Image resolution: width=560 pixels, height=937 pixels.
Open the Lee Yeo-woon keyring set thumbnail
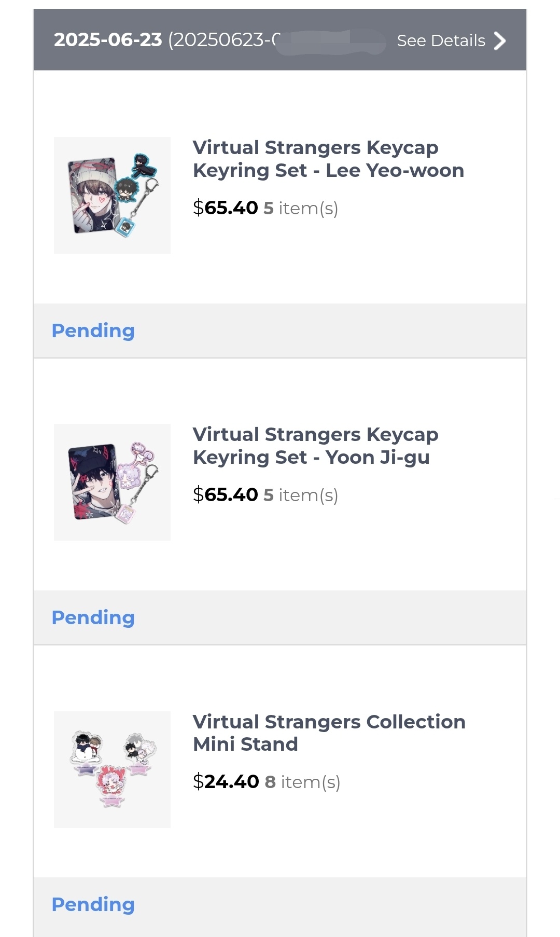point(112,195)
